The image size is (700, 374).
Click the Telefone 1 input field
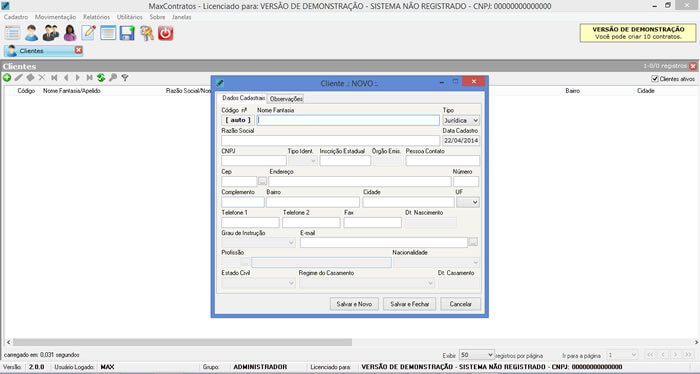(x=250, y=222)
